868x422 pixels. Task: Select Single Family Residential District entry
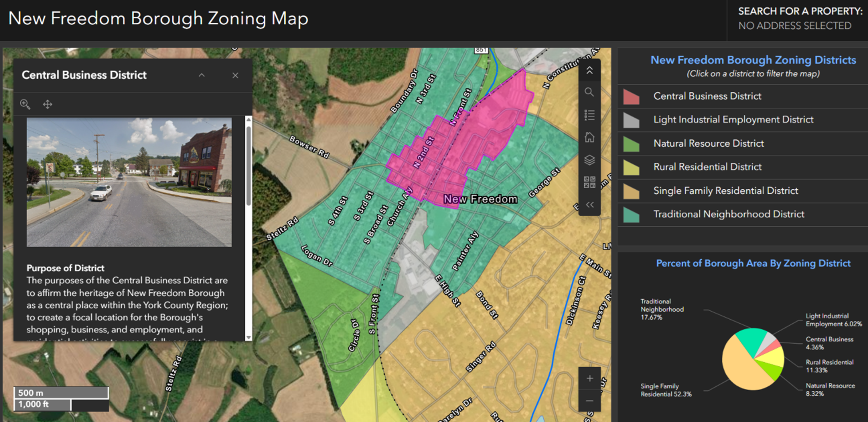coord(725,191)
